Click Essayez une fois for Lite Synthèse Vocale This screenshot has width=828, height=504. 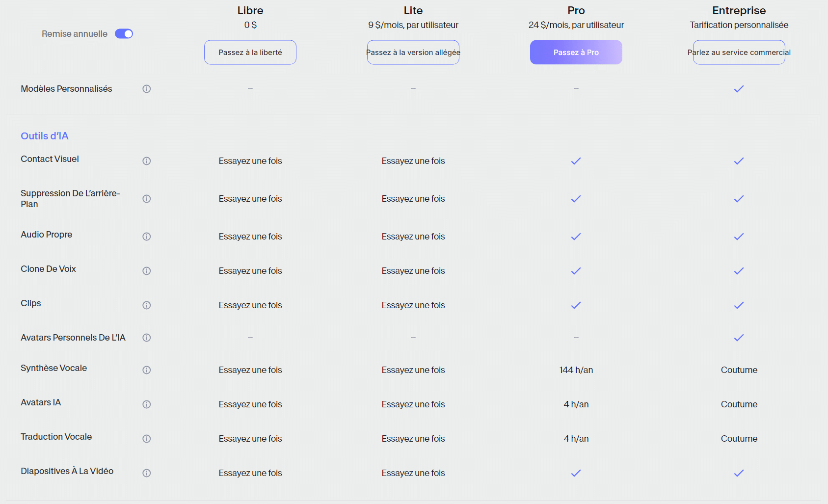click(413, 370)
